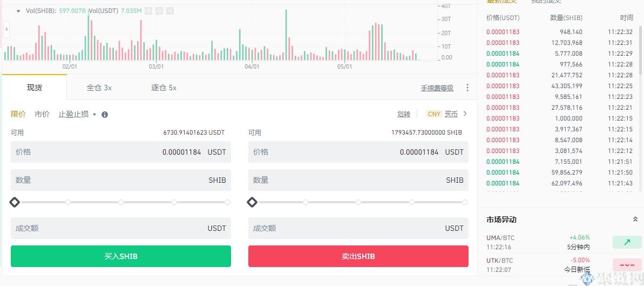Click the info icon beside 止盈止损
644x286 pixels.
pos(105,115)
